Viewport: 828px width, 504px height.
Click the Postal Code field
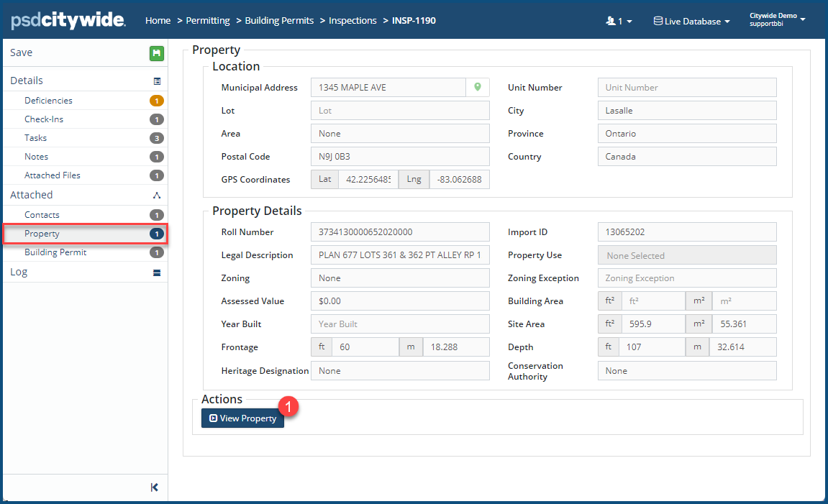(400, 156)
